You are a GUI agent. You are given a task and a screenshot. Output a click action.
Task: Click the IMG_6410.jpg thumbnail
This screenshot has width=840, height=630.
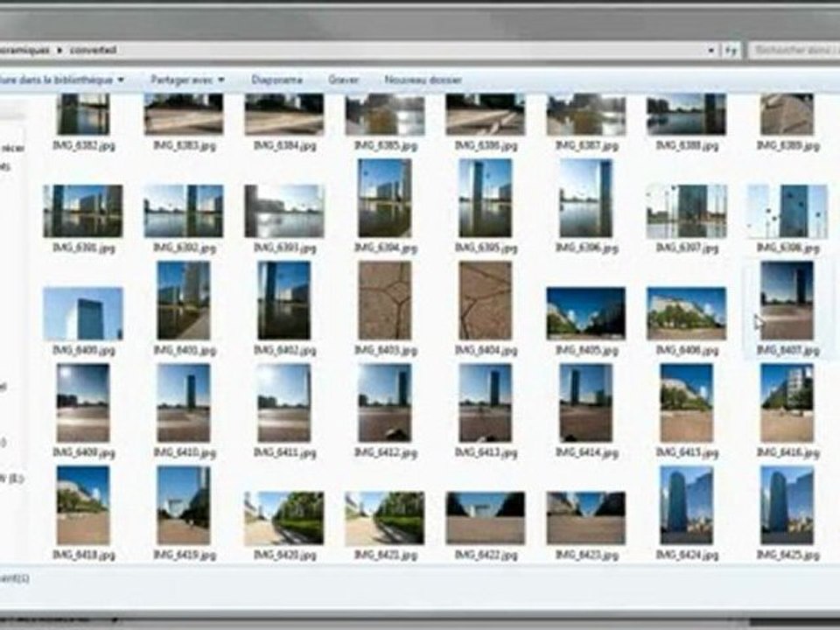pyautogui.click(x=184, y=402)
